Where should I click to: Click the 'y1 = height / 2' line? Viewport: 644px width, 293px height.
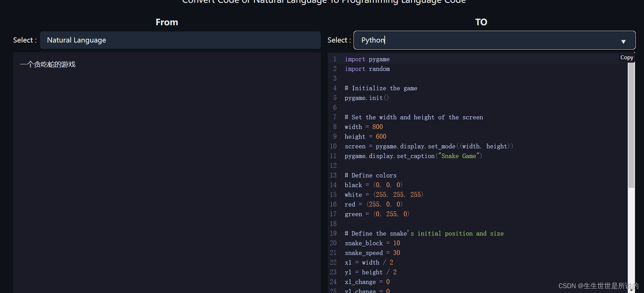coord(371,272)
